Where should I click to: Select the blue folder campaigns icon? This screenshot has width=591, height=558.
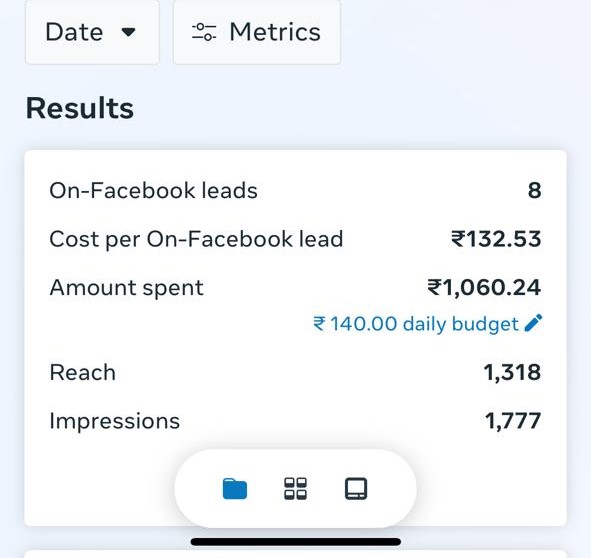(x=235, y=489)
